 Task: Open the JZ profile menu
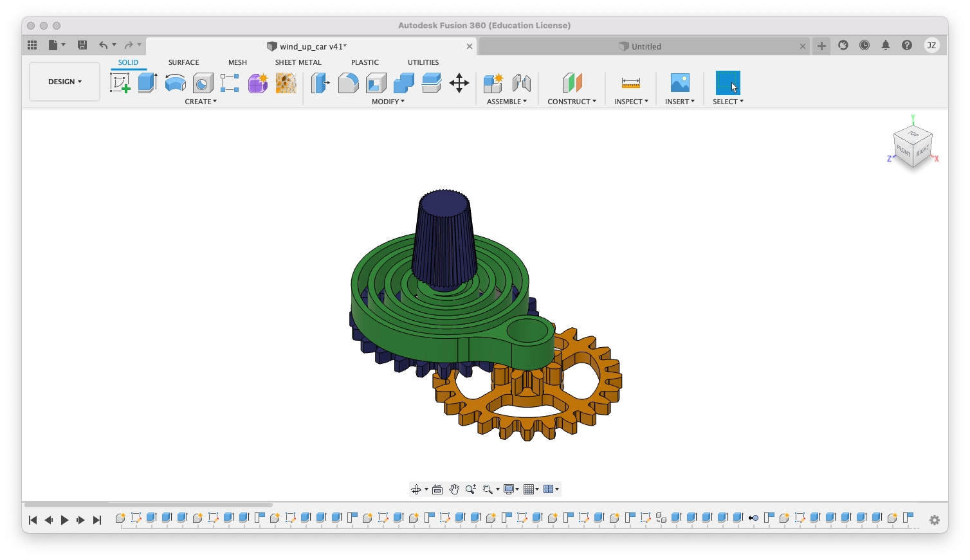point(931,45)
